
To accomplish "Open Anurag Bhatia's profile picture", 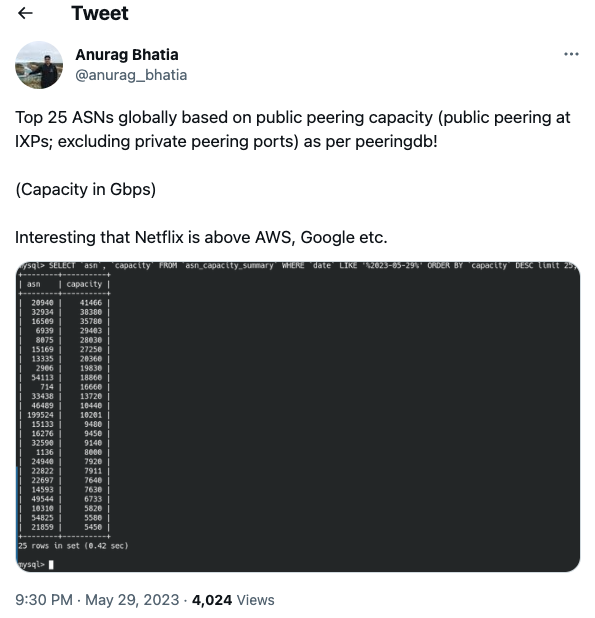I will 39,65.
